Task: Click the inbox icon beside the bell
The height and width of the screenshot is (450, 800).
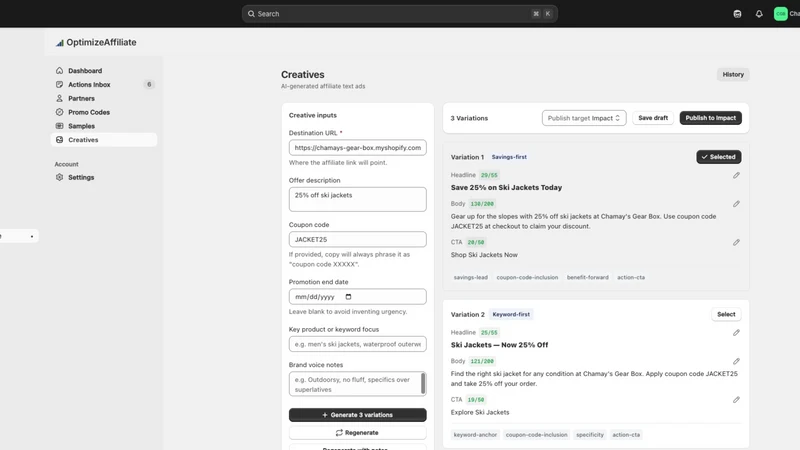Action: 737,14
